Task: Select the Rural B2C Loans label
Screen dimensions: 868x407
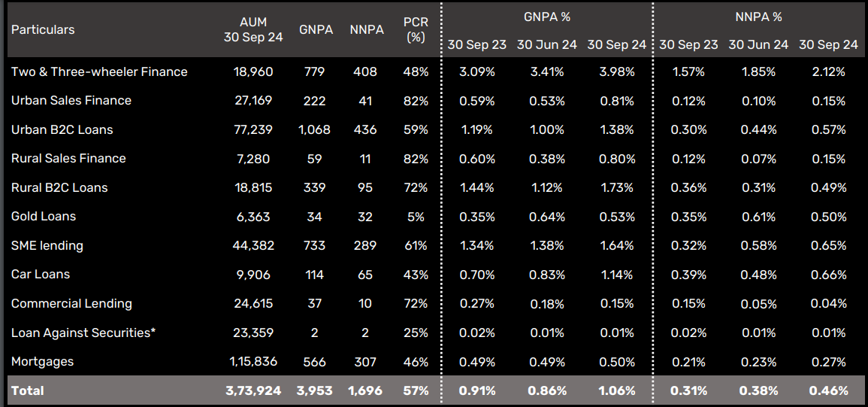Action: (59, 187)
